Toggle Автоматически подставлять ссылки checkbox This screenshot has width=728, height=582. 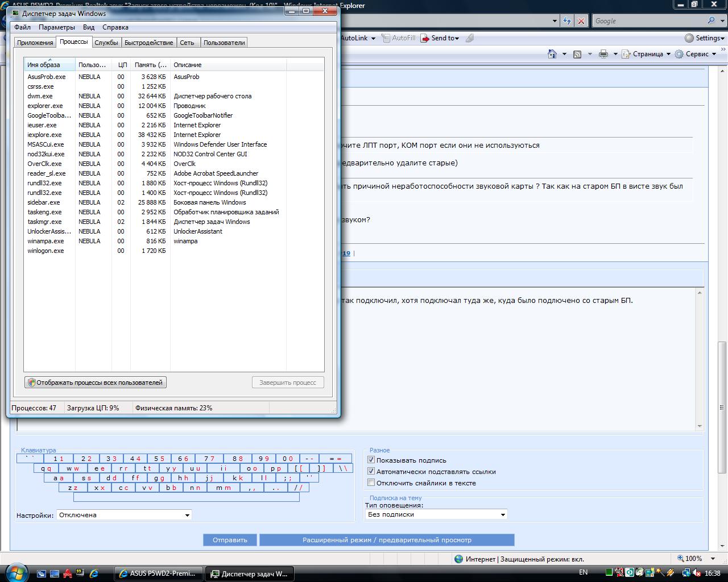(x=371, y=471)
